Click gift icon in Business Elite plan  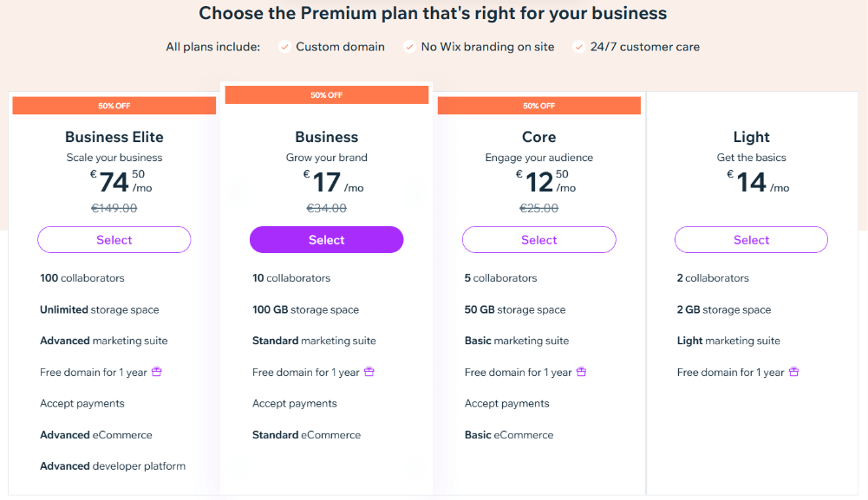(x=157, y=372)
